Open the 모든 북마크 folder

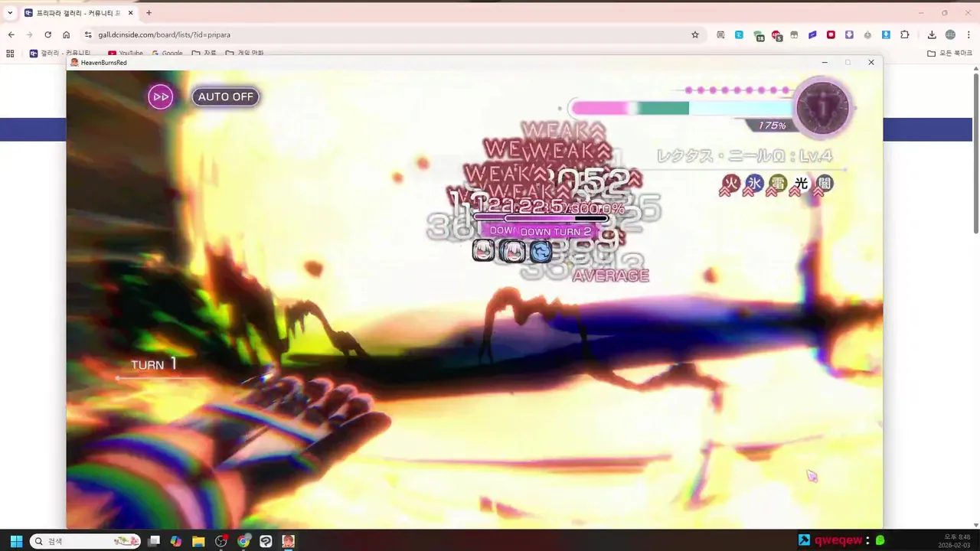point(949,54)
